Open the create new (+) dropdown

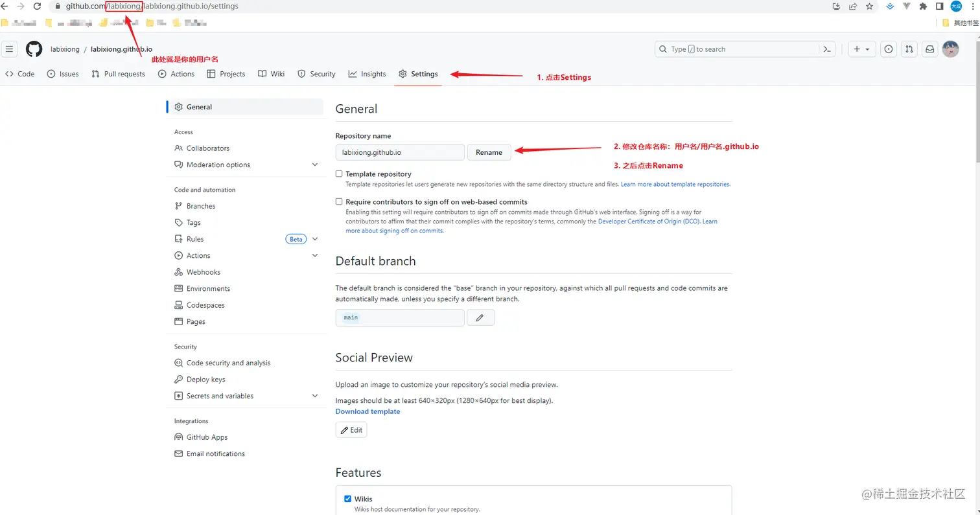[x=861, y=49]
